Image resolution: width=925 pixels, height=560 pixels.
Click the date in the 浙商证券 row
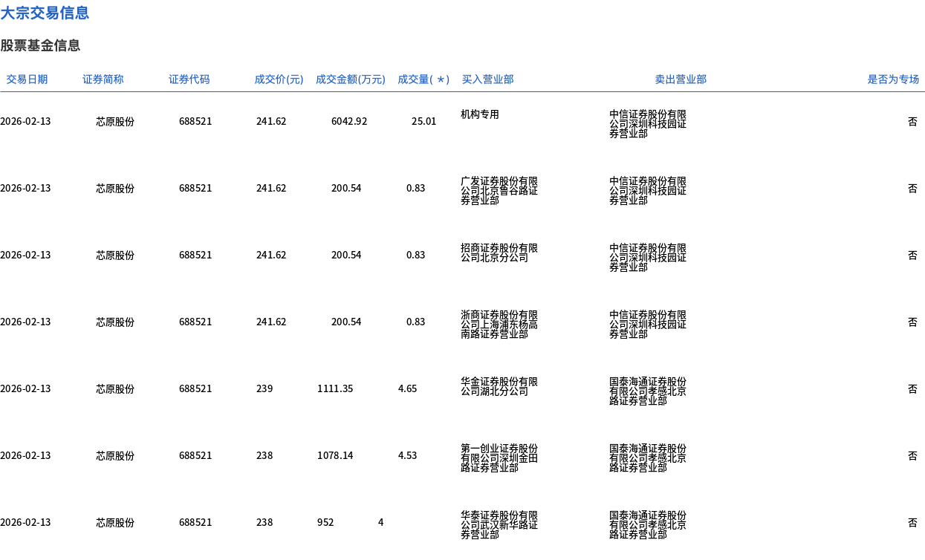point(25,322)
